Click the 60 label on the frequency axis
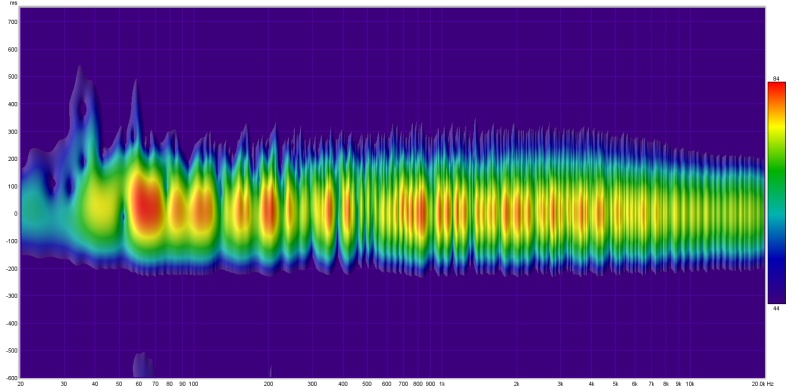800x389 pixels. [x=139, y=383]
